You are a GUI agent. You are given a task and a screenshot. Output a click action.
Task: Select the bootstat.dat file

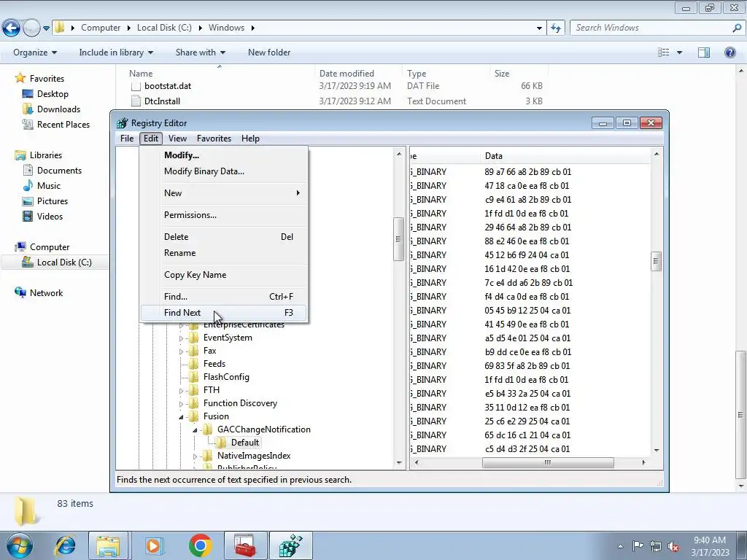168,86
